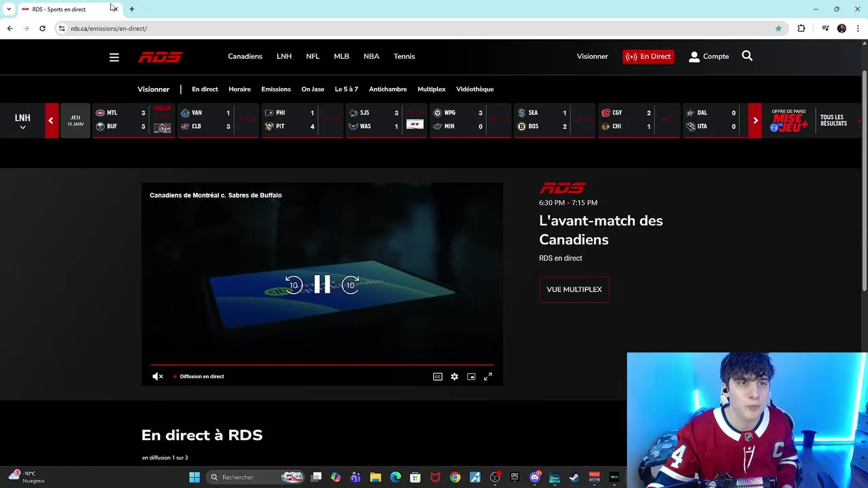Open the WPG vs MIN score card
The image size is (868, 488).
[x=470, y=120]
